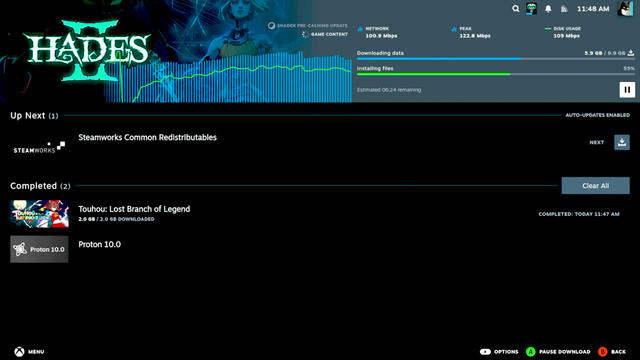Screen dimensions: 640x360
Task: Click the Hades II logo banner
Action: pos(88,50)
